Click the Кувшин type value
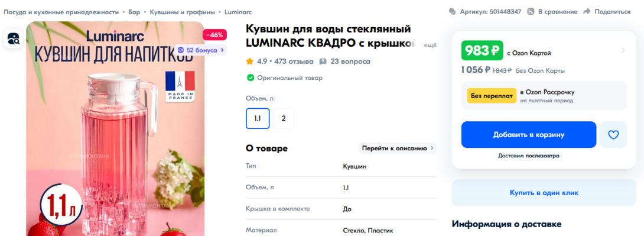The width and height of the screenshot is (644, 236). tap(355, 167)
